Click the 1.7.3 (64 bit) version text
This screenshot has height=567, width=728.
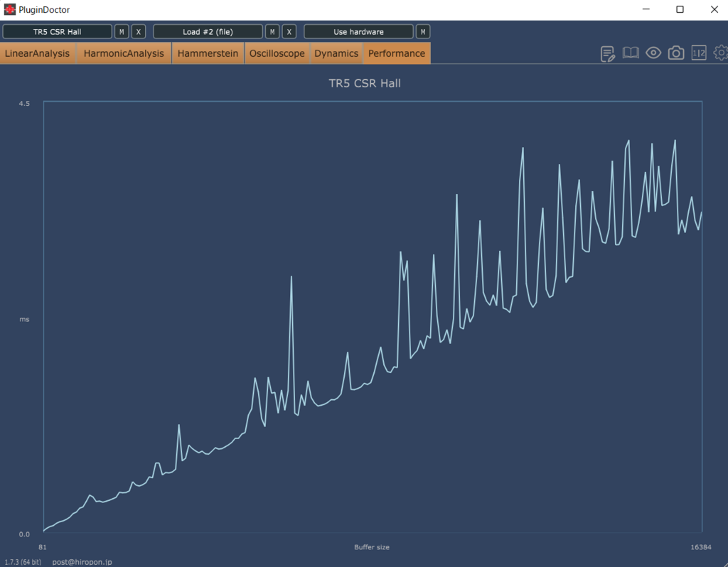pyautogui.click(x=23, y=562)
